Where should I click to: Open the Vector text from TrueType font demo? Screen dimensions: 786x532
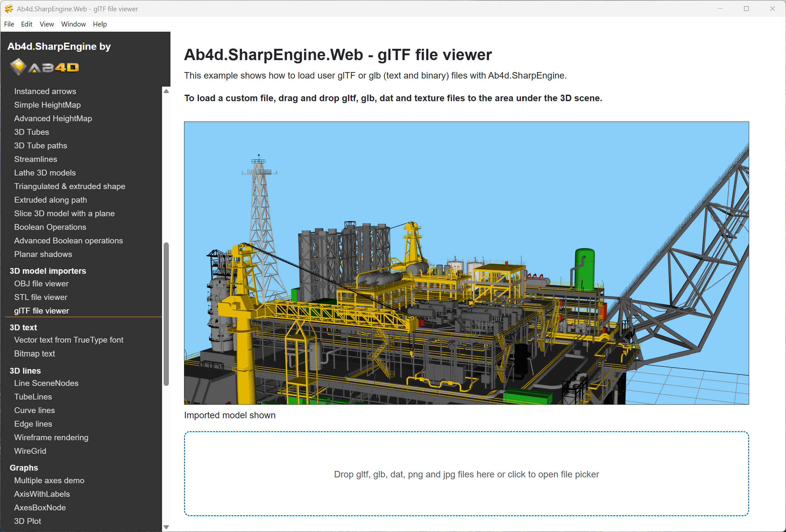click(x=69, y=340)
